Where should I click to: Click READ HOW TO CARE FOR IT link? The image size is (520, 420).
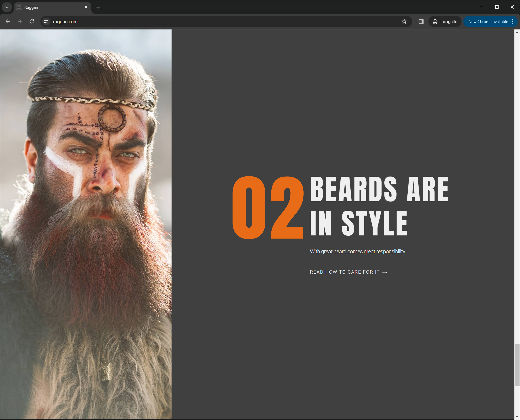(x=348, y=272)
